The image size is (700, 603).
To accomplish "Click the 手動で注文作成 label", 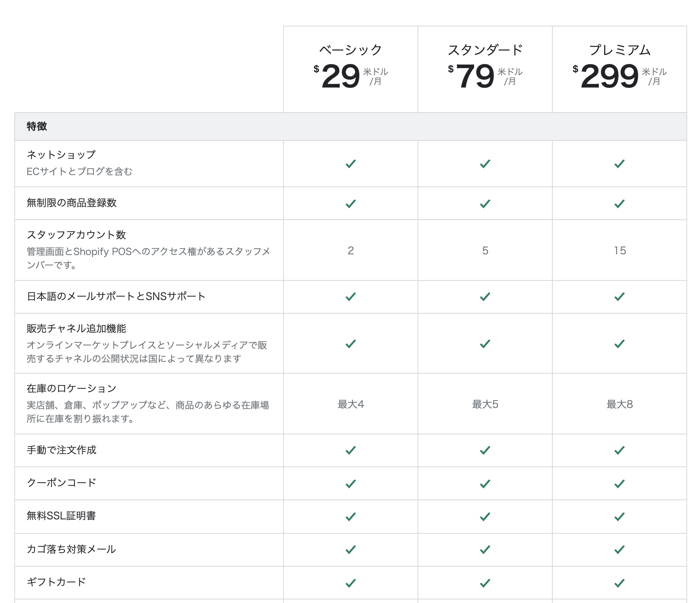I will pyautogui.click(x=61, y=450).
